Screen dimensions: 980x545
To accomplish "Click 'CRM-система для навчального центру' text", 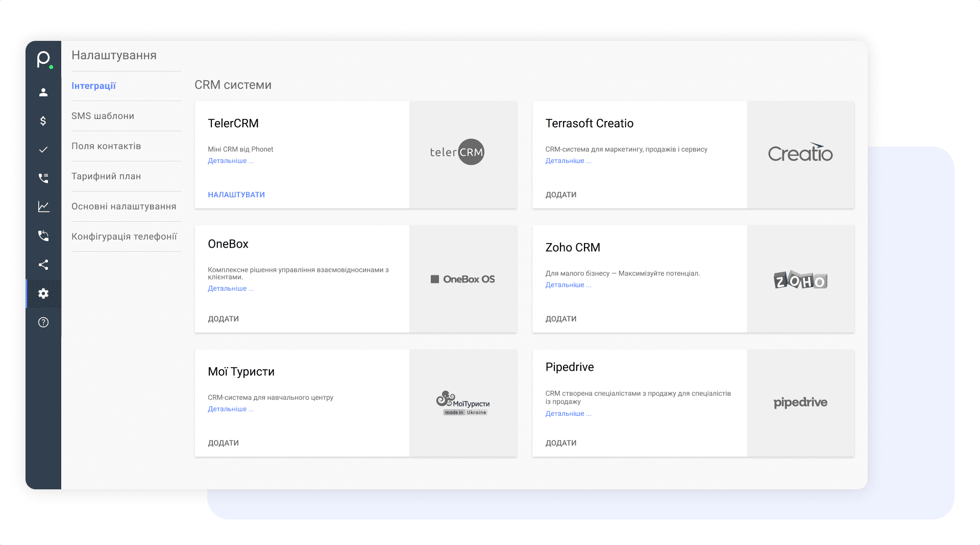I will coord(271,397).
